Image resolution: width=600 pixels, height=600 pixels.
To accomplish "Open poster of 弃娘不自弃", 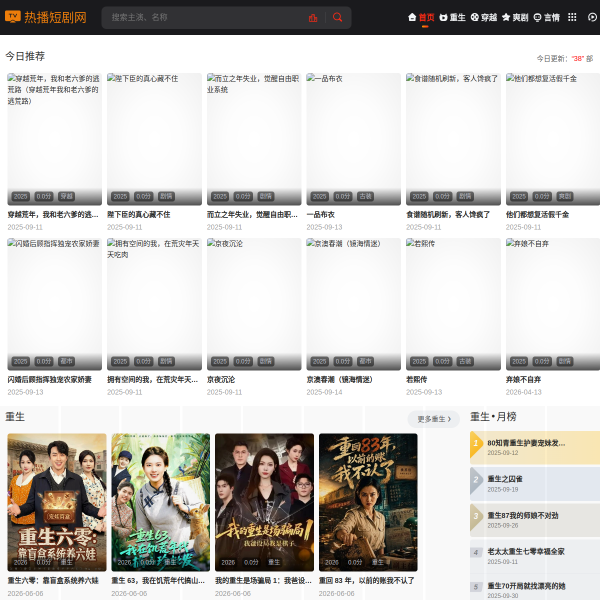I will click(553, 304).
